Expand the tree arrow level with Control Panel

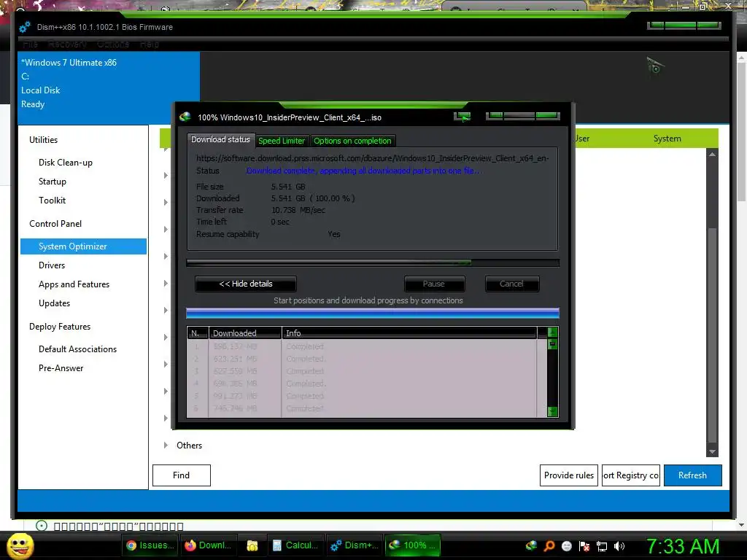[166, 230]
